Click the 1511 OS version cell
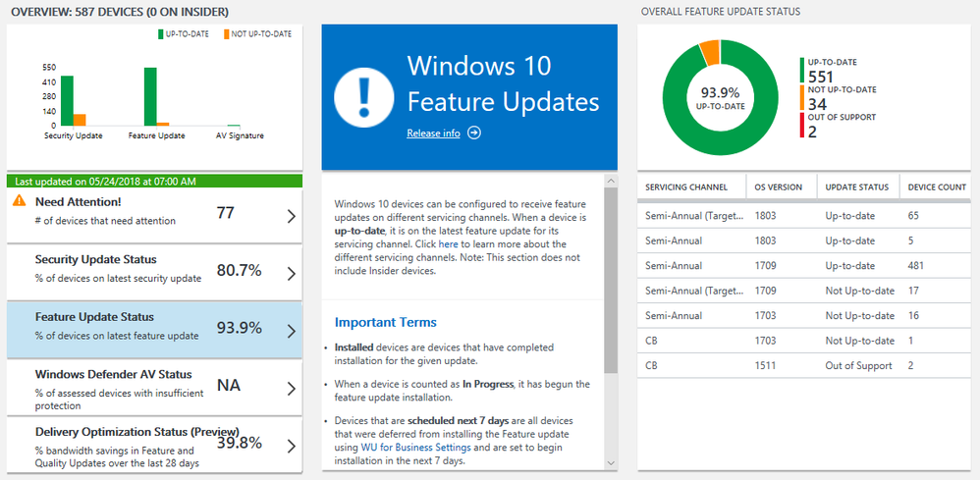 click(x=765, y=365)
